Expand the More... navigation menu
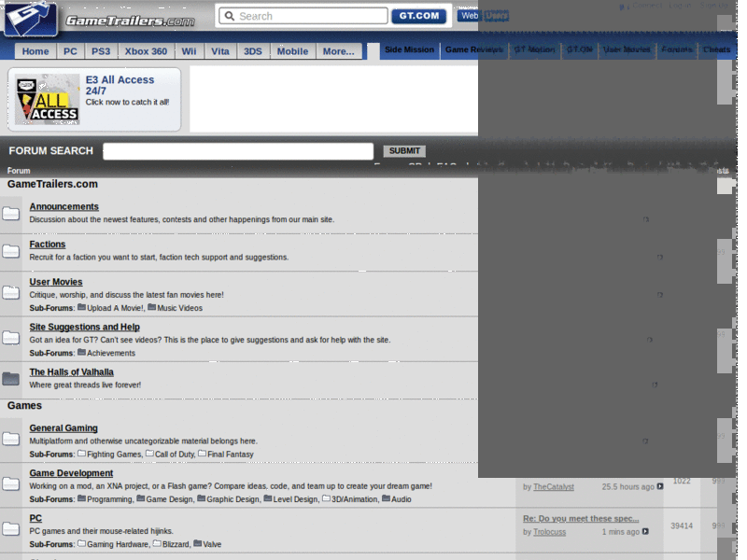The width and height of the screenshot is (747, 560). (339, 51)
